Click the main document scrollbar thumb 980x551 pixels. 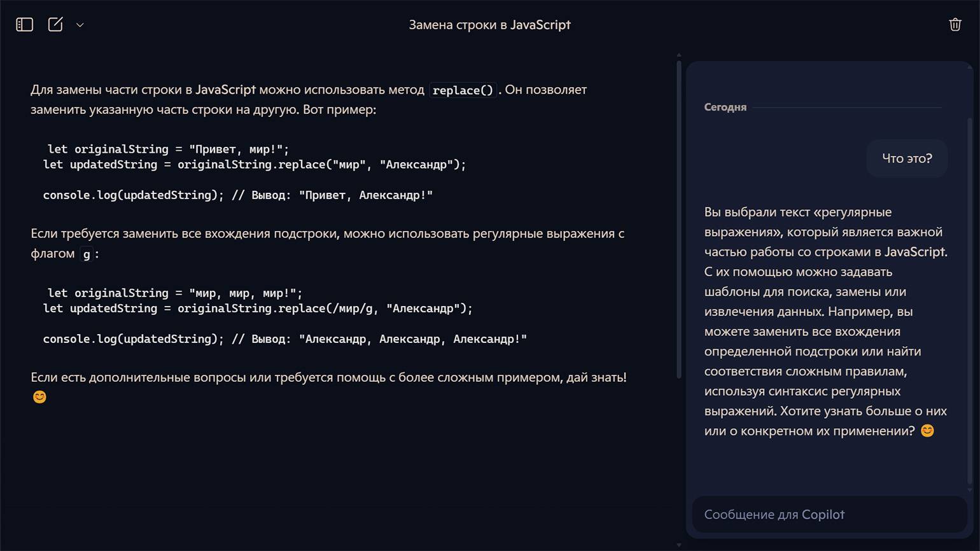[678, 220]
